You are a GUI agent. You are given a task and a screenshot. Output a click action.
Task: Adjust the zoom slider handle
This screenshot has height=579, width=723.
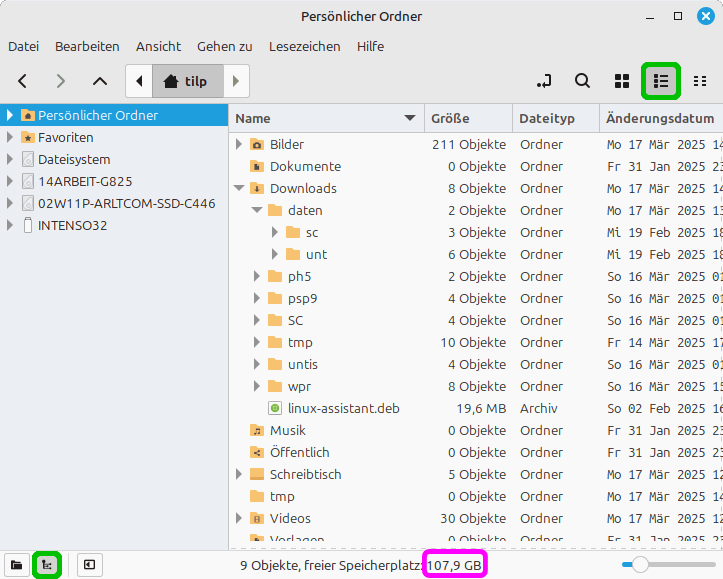[x=640, y=565]
